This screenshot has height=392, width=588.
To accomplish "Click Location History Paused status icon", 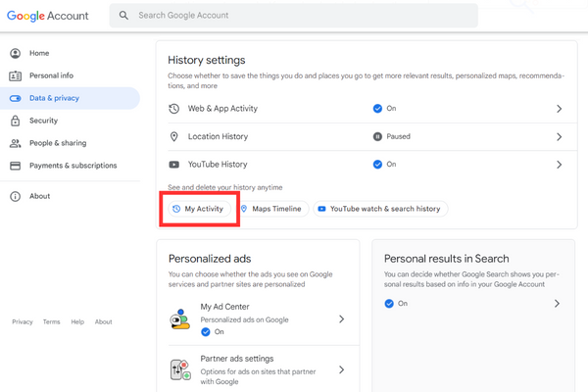I will [x=377, y=136].
